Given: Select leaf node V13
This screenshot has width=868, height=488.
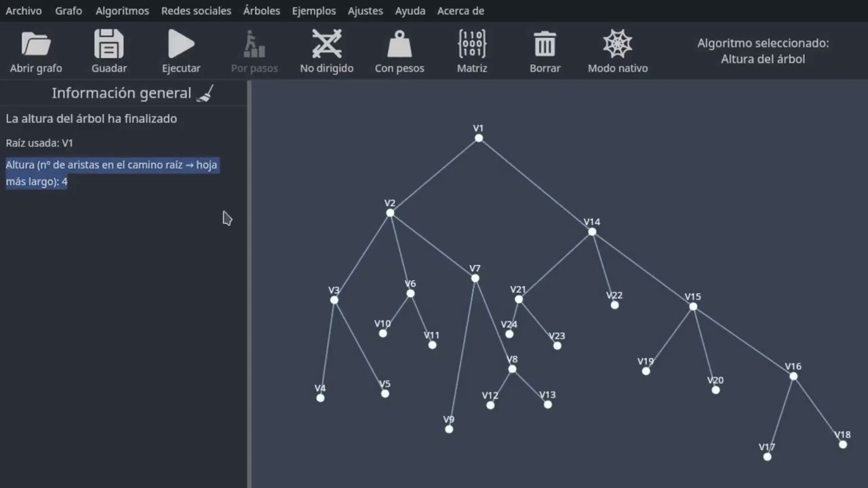Looking at the screenshot, I should tap(548, 405).
